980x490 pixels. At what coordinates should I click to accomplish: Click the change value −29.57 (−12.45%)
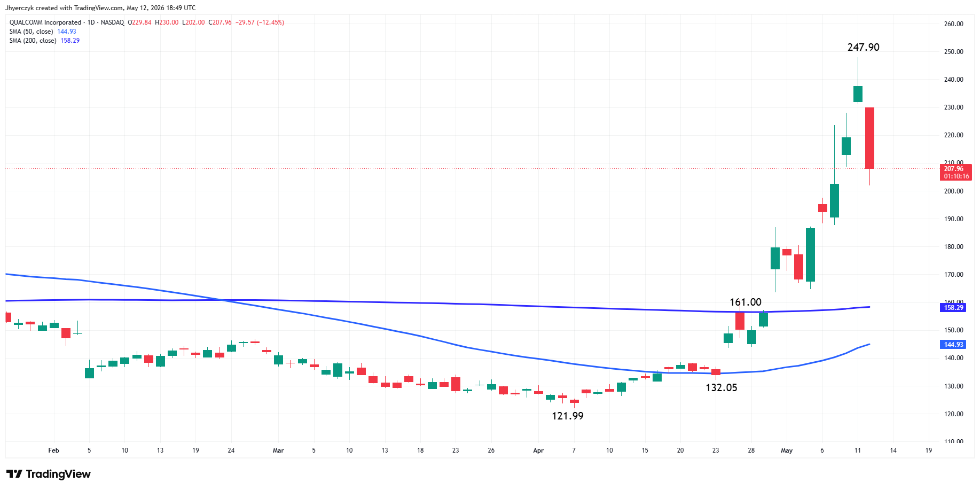(260, 22)
